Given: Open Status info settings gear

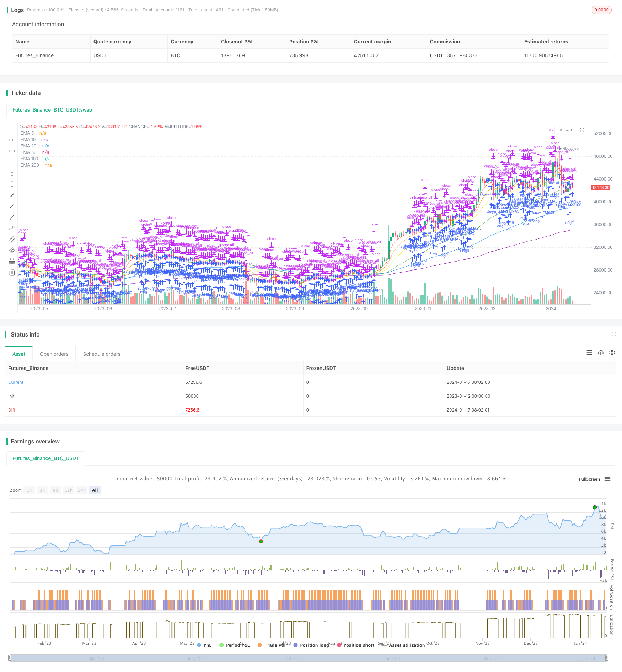Looking at the screenshot, I should click(x=612, y=353).
